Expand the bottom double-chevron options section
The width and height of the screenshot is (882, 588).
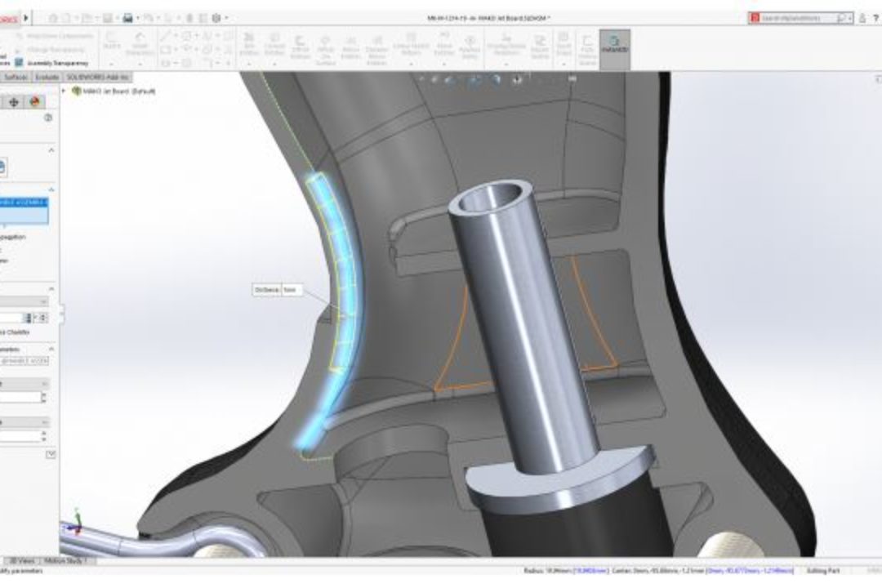[51, 454]
